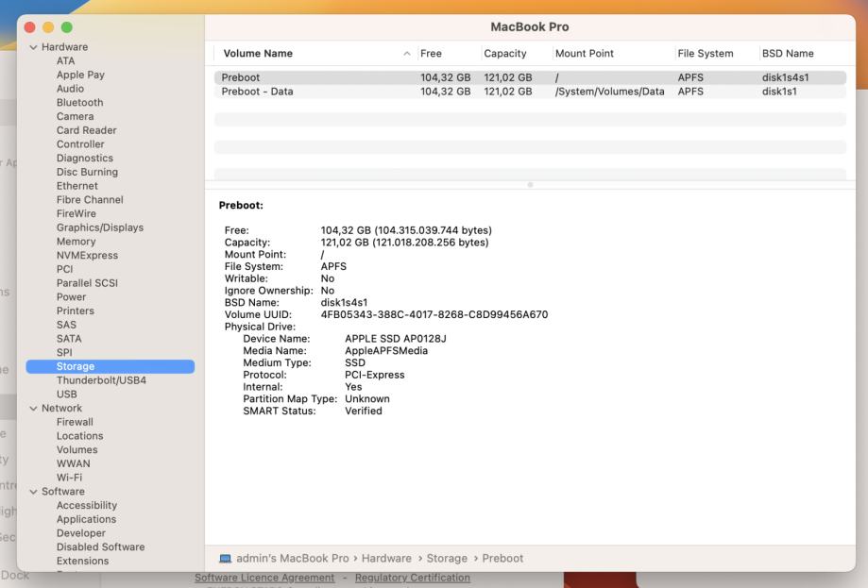Collapse the Software section chevron
The height and width of the screenshot is (588, 868).
tap(33, 492)
